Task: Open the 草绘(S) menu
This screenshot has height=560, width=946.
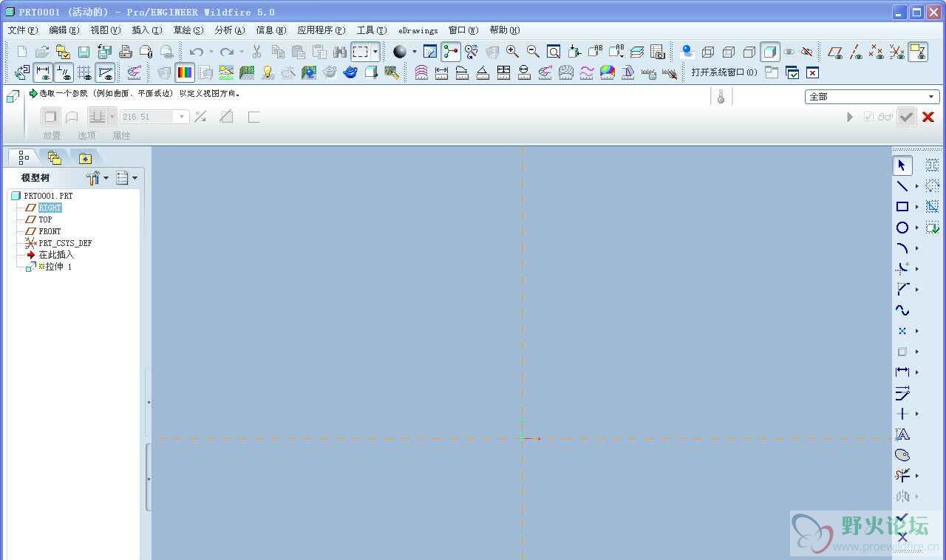Action: pyautogui.click(x=188, y=30)
